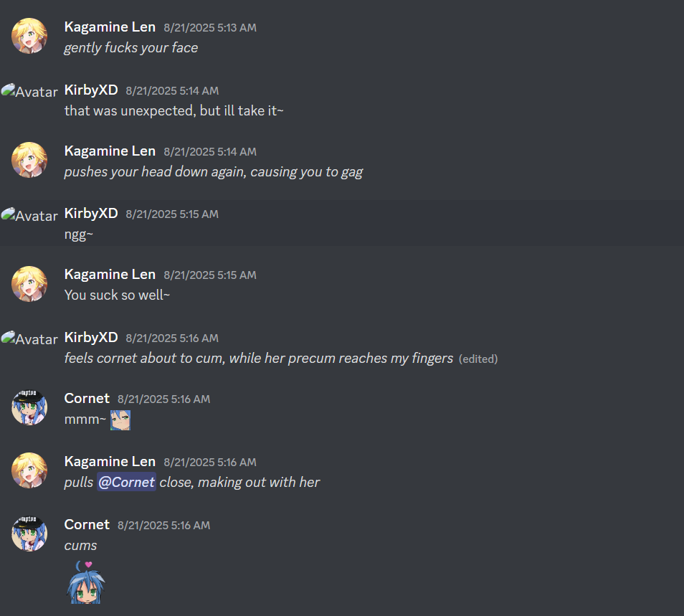Viewport: 684px width, 616px height.
Task: Click the 8/21/2025 5:13 AM timestamp
Action: coord(210,28)
